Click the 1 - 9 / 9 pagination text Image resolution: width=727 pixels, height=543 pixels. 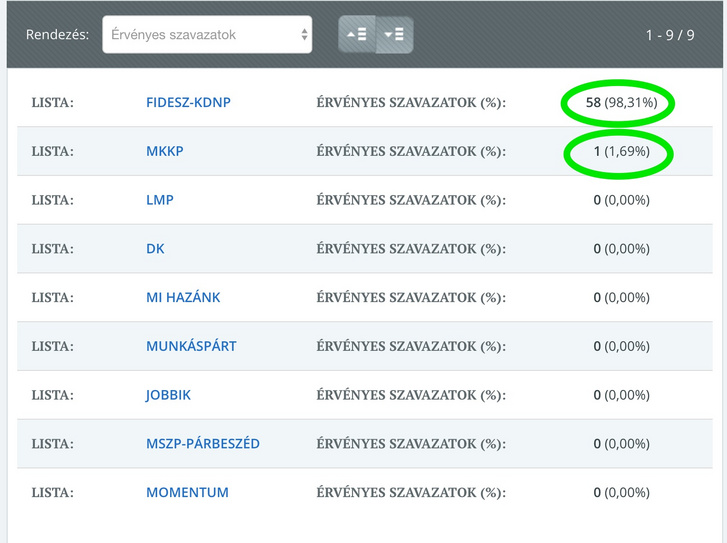point(670,35)
